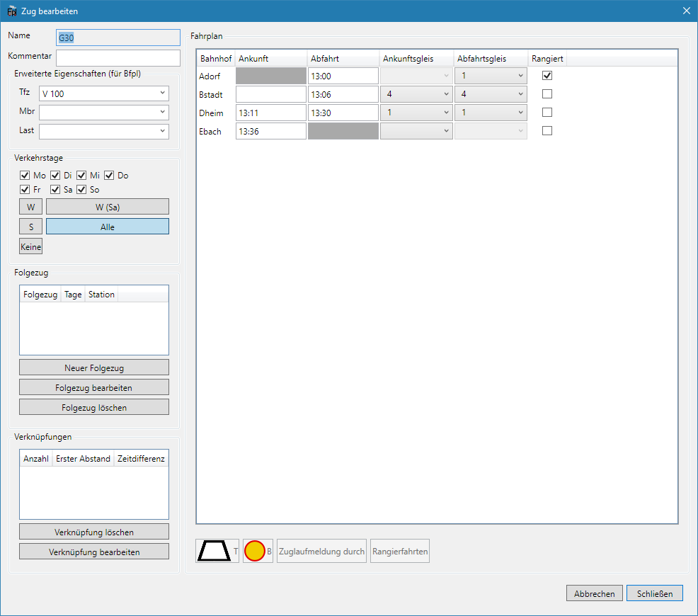This screenshot has width=698, height=616.
Task: Click the Folgezug löschen button
Action: pos(94,407)
